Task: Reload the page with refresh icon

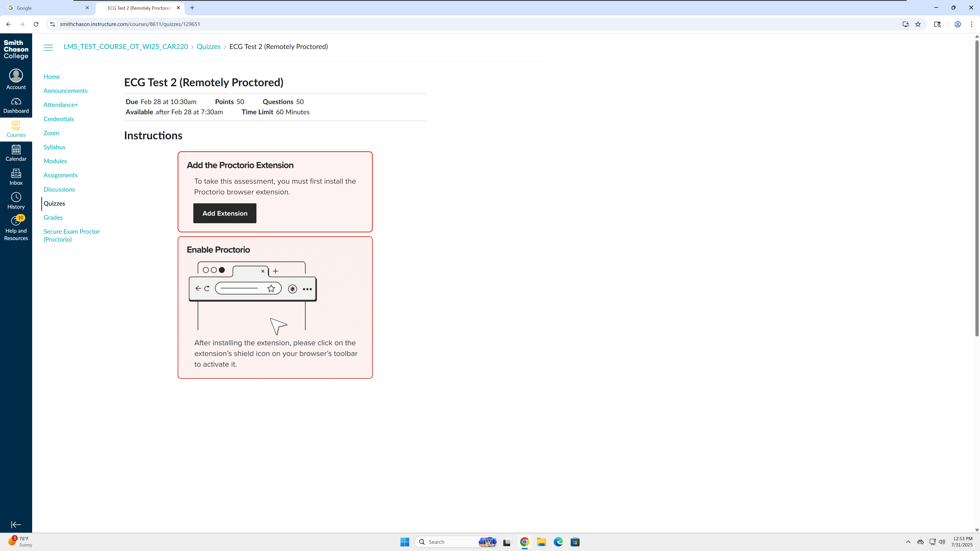Action: pos(36,24)
